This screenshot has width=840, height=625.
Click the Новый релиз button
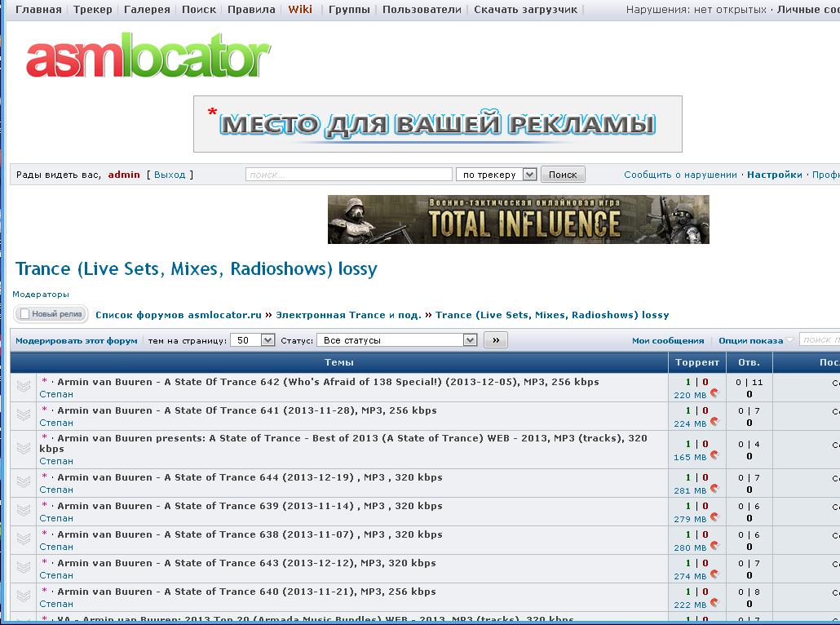pos(50,314)
